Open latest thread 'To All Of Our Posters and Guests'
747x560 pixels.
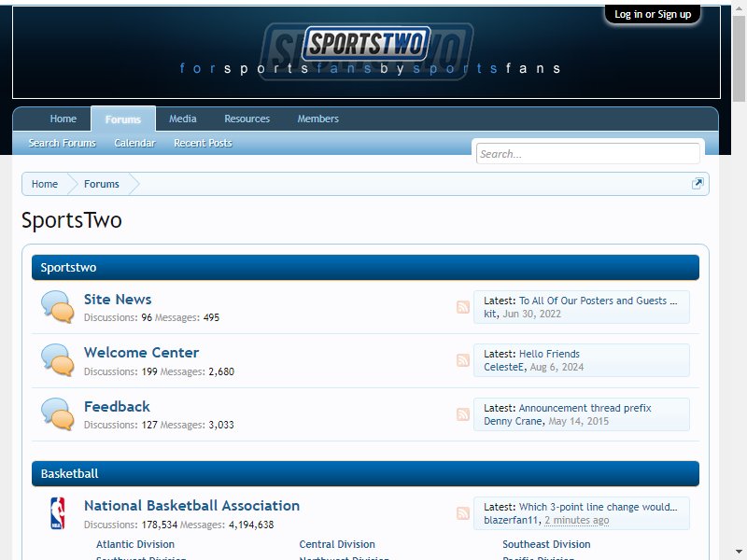(598, 301)
